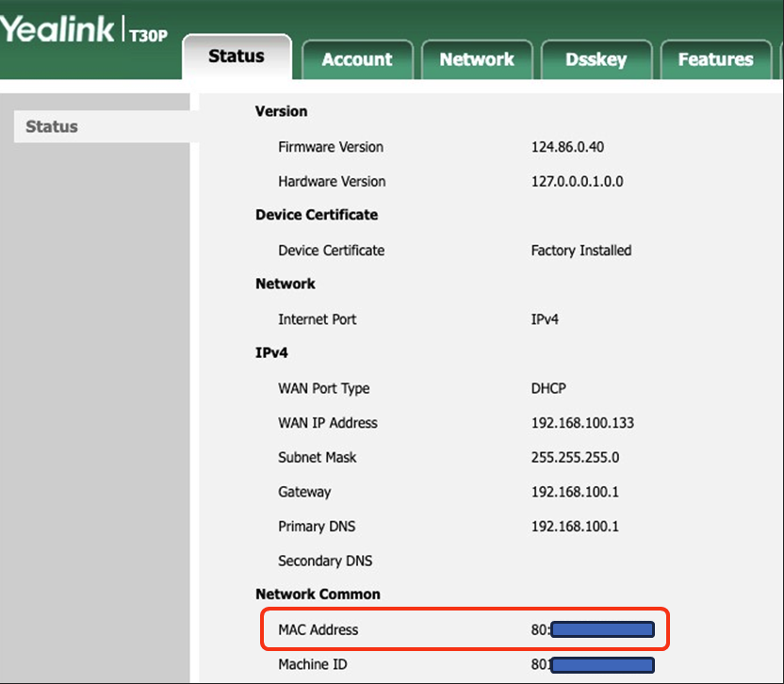Click the Factory Installed certificate text
Screen dimensions: 784x684
click(x=581, y=251)
